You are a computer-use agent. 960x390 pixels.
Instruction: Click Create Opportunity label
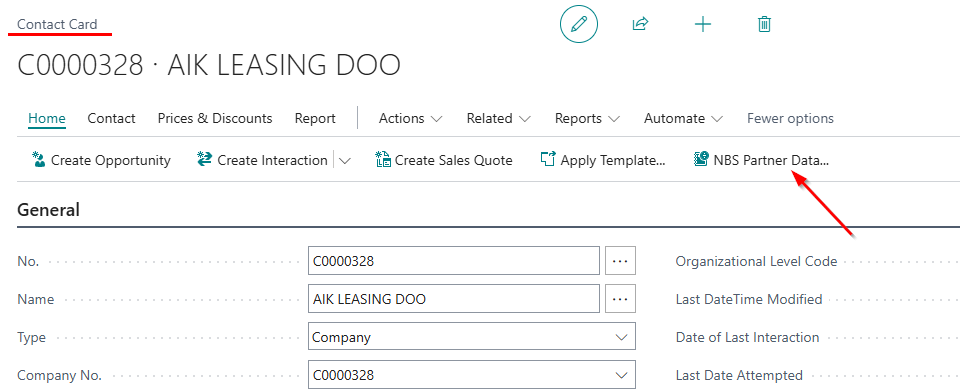(x=111, y=160)
